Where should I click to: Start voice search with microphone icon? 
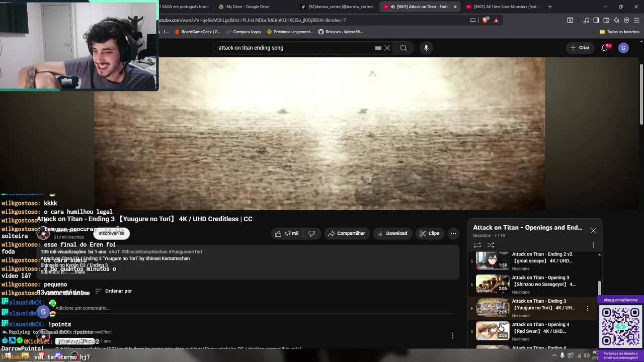[x=426, y=48]
